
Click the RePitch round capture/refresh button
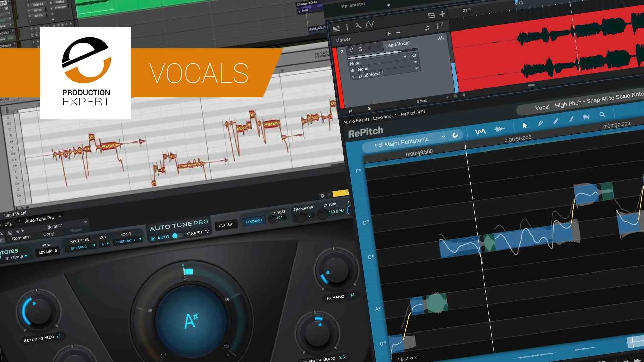[x=455, y=135]
